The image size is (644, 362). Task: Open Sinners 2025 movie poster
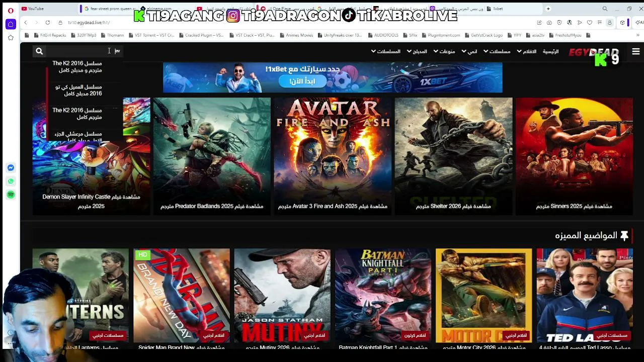pyautogui.click(x=574, y=156)
